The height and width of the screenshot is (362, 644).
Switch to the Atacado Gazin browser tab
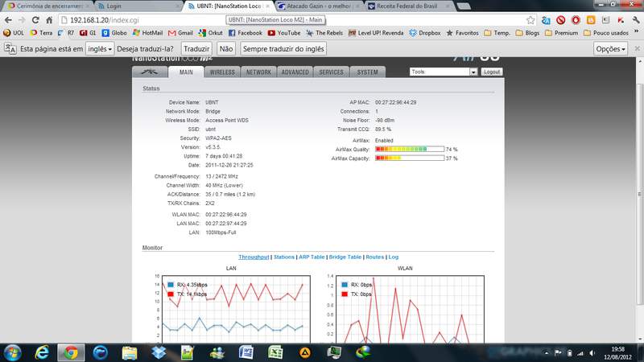pos(318,6)
